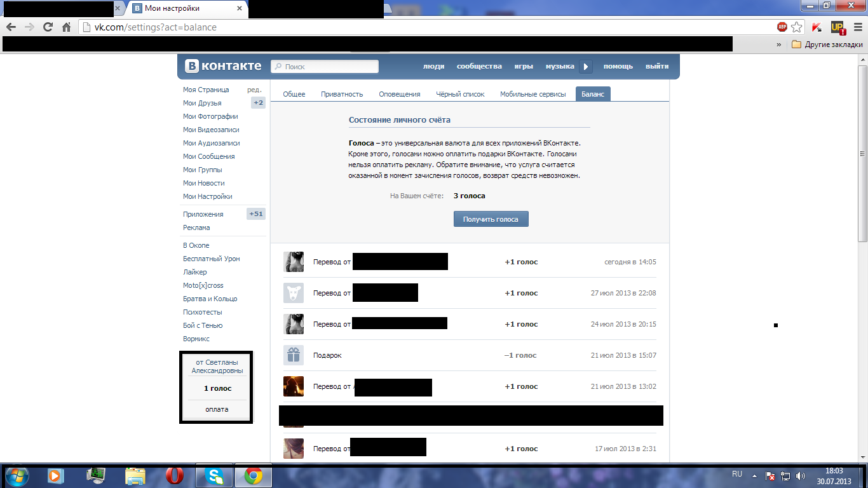Click the Получить голоса button
Viewport: 868px width, 488px height.
click(x=491, y=219)
